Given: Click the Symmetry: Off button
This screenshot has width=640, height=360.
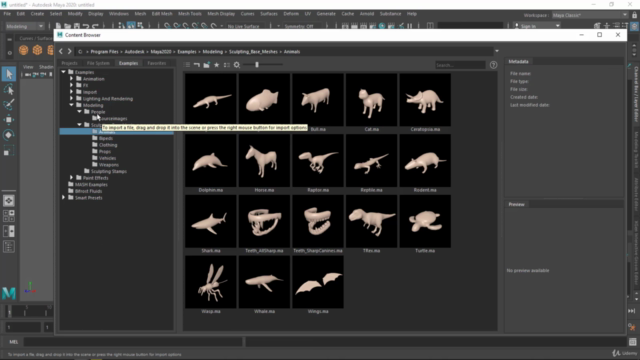Looking at the screenshot, I should (x=299, y=26).
